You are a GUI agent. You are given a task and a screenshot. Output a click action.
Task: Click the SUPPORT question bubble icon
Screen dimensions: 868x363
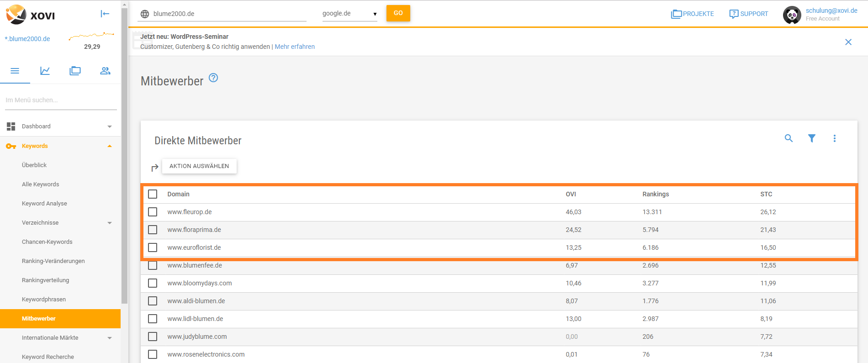(734, 14)
